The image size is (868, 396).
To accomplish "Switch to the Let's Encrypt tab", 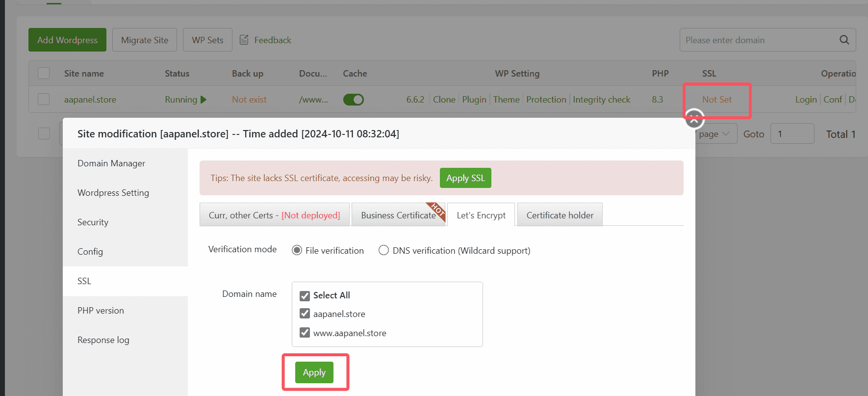I will [x=481, y=215].
